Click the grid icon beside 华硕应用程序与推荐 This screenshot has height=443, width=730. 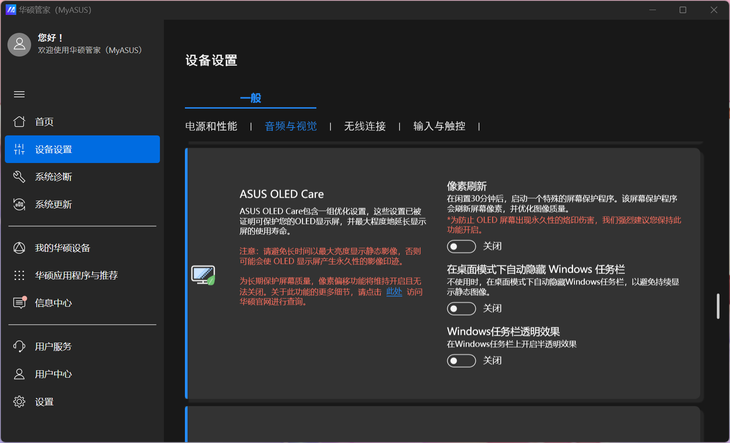point(19,275)
